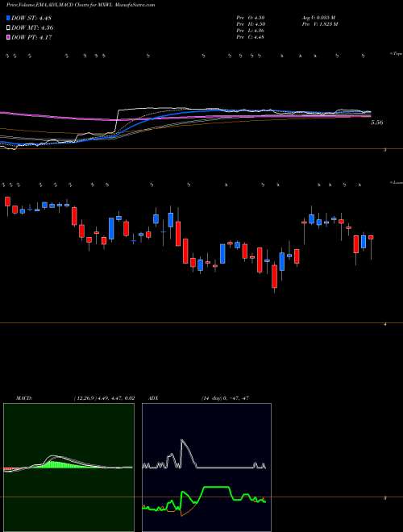This screenshot has height=532, width=403.
Task: Click the chart title mentioning MunafaSutra.com
Action: (81, 6)
